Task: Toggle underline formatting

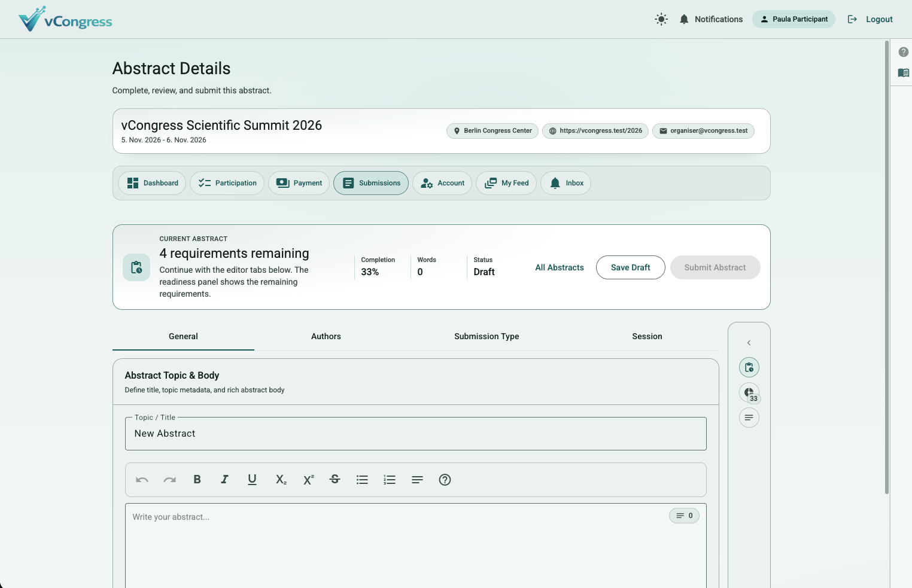Action: click(252, 480)
